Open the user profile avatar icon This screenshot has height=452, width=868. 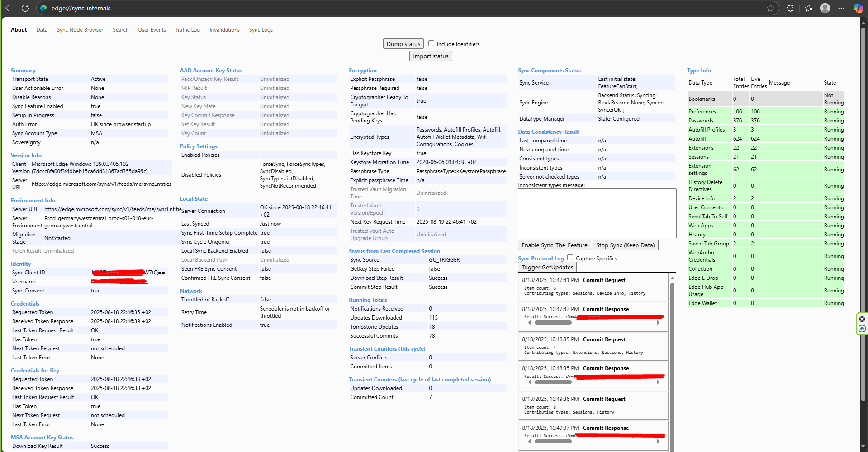coord(825,8)
